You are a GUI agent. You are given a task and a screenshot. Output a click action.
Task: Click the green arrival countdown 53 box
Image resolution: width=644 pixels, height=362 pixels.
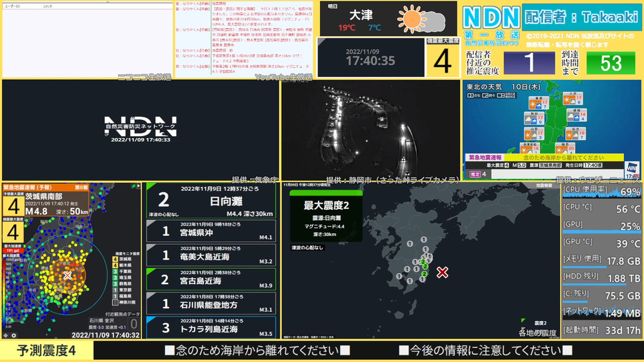point(610,63)
